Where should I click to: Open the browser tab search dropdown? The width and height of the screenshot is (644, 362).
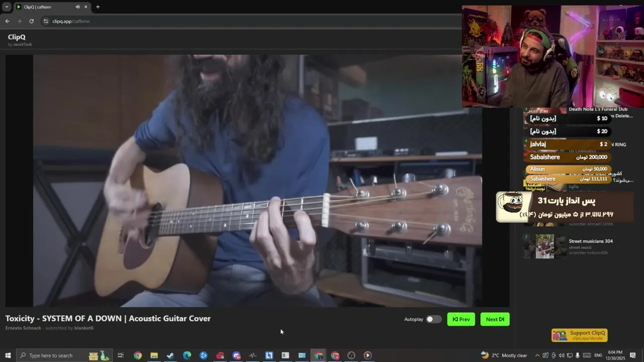pos(7,7)
